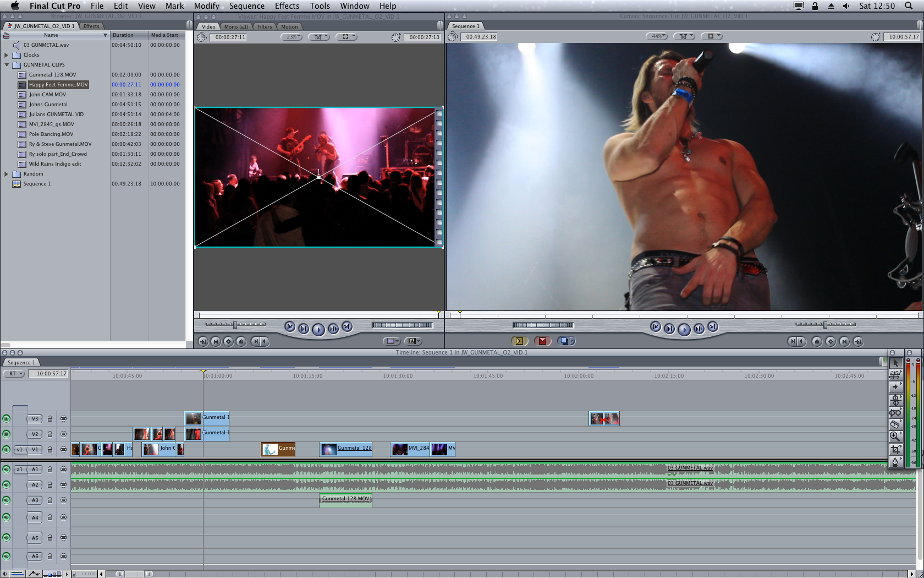This screenshot has width=924, height=578.
Task: Switch to the Filters tab in Viewer
Action: tap(265, 26)
